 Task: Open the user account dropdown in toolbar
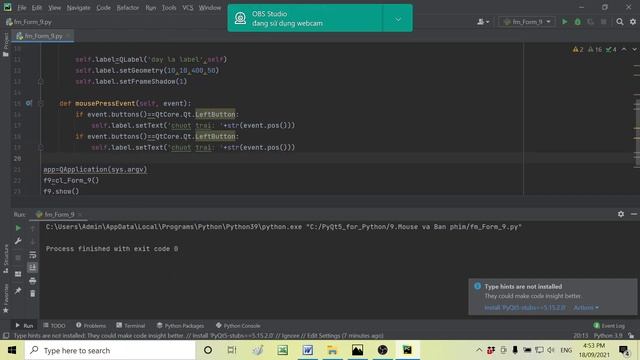point(483,22)
